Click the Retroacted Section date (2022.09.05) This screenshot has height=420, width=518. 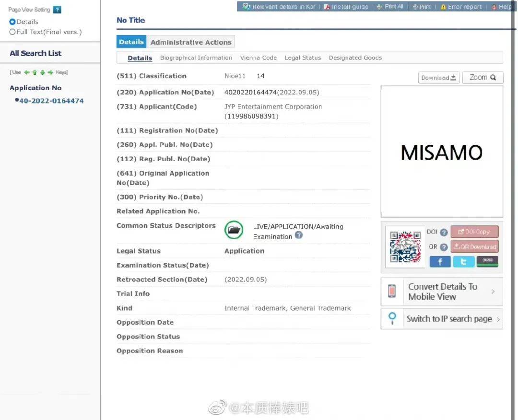(x=246, y=280)
